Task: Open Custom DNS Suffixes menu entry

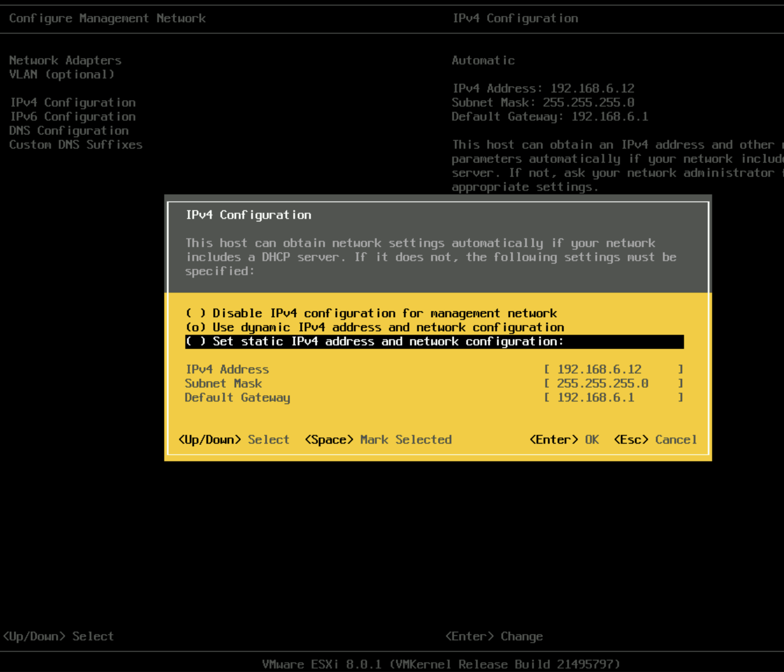Action: (76, 145)
